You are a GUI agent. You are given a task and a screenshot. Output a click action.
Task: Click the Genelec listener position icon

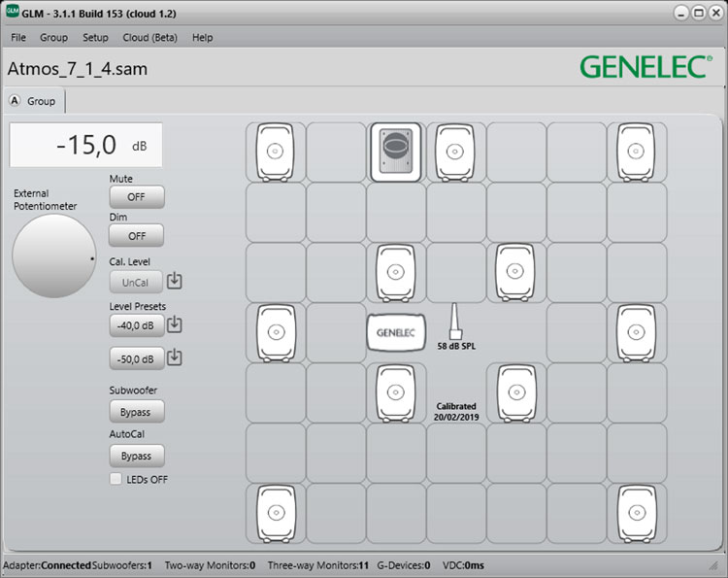(x=396, y=332)
